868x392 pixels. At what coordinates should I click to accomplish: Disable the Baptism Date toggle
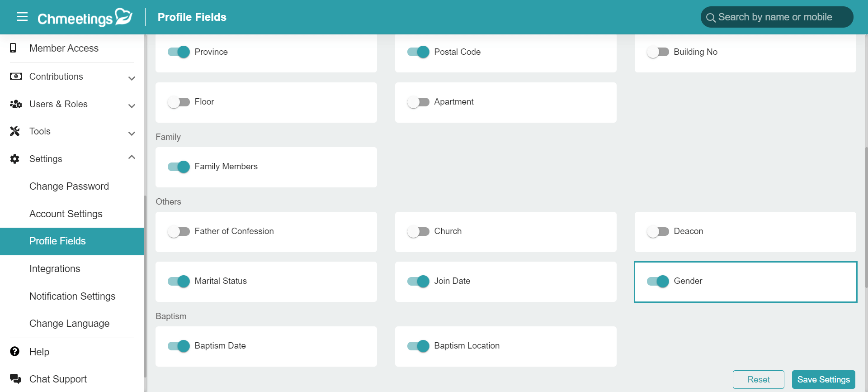[x=179, y=346]
